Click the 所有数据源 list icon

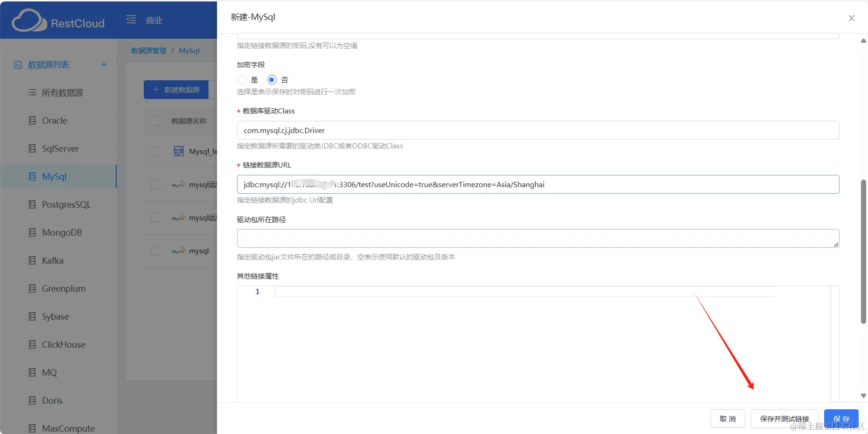click(x=32, y=92)
